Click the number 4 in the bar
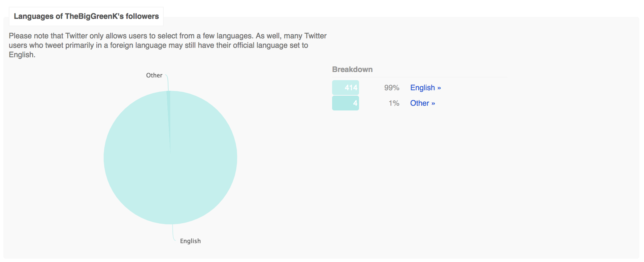The width and height of the screenshot is (644, 262). [x=355, y=103]
